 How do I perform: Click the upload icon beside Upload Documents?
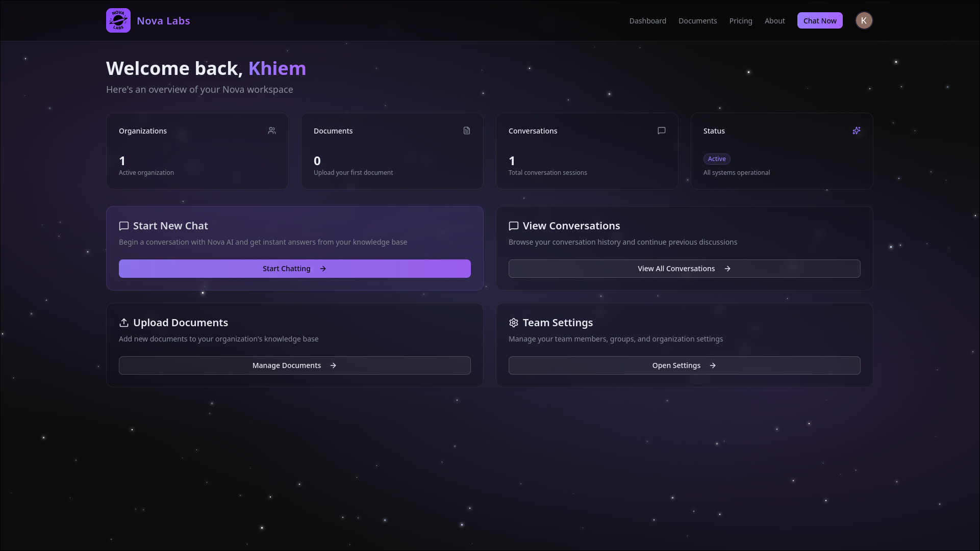(x=124, y=323)
